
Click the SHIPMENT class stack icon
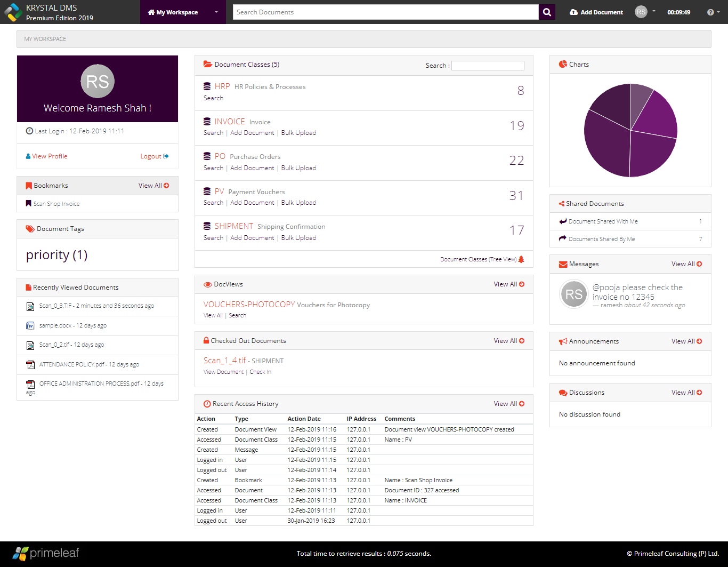point(207,226)
